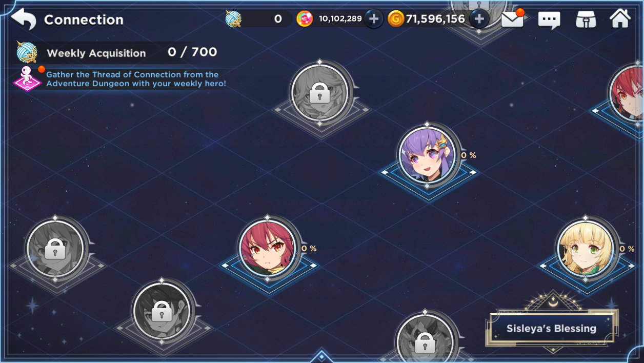This screenshot has width=644, height=363.
Task: Select the partially visible red-haired hero at right edge
Action: 628,93
